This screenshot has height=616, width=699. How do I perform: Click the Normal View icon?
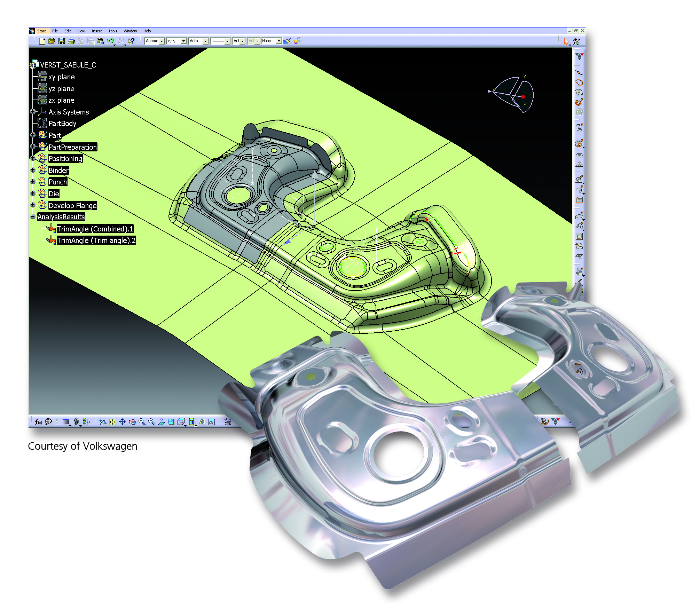tap(162, 422)
